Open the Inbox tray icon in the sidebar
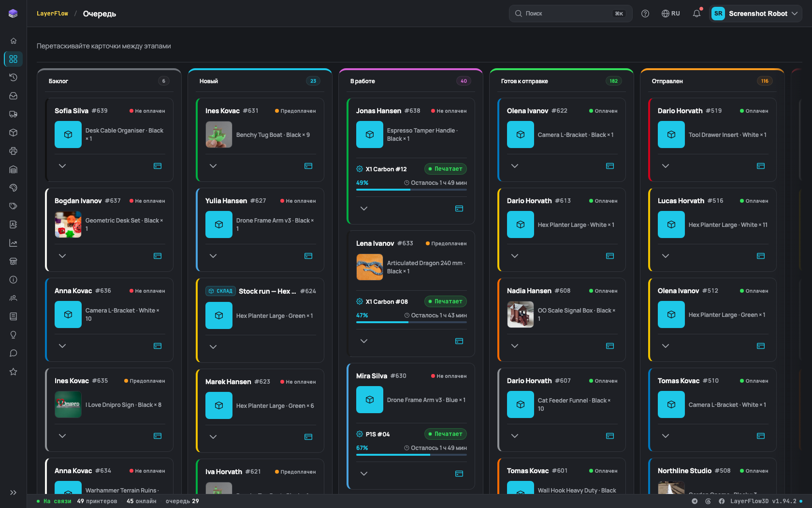The width and height of the screenshot is (812, 508). (14, 96)
